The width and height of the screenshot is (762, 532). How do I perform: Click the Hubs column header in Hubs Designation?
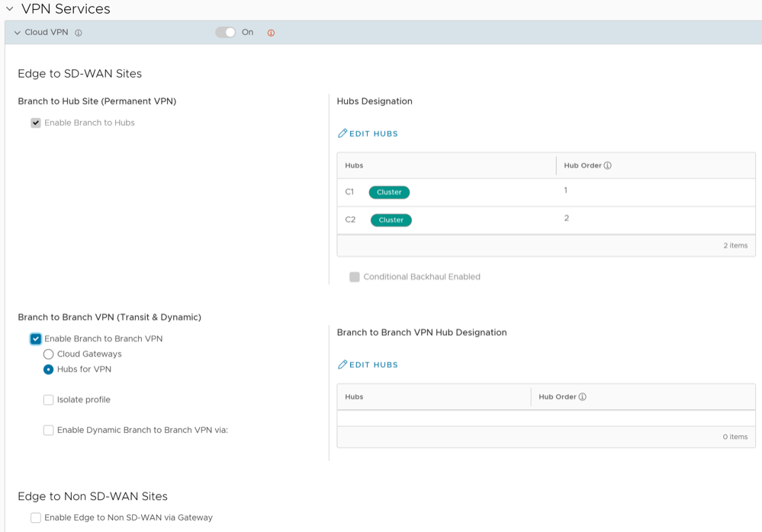pos(354,165)
